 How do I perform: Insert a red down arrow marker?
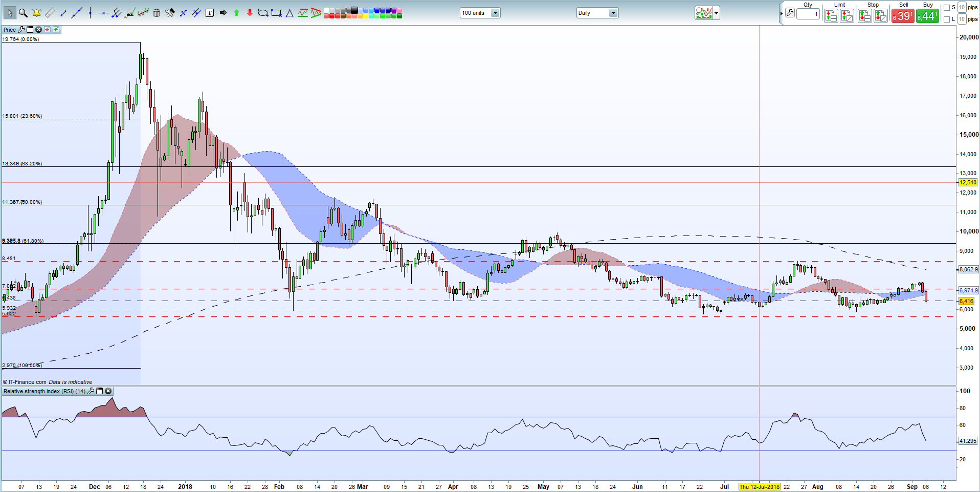(x=250, y=13)
